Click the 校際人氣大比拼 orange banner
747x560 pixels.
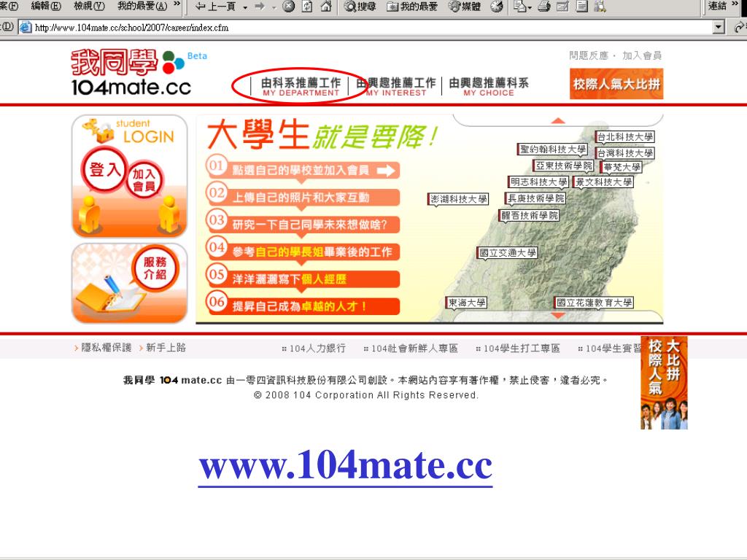tap(616, 84)
